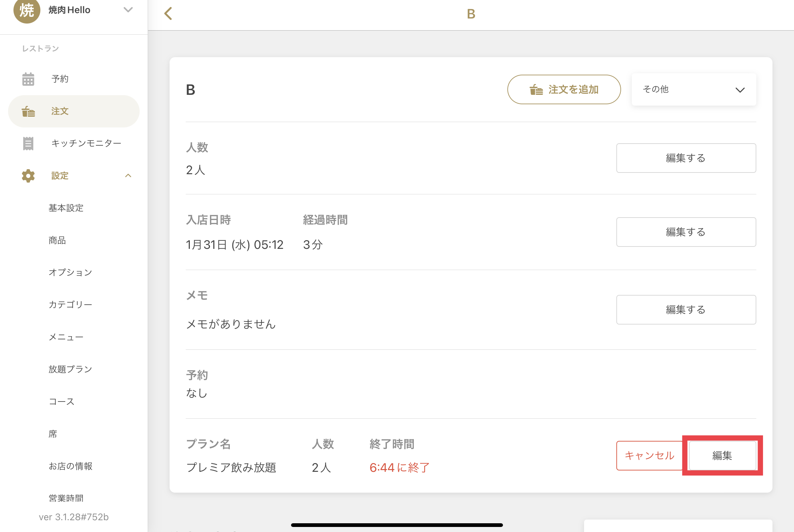Open お店の情報 page
794x532 pixels.
coord(70,466)
